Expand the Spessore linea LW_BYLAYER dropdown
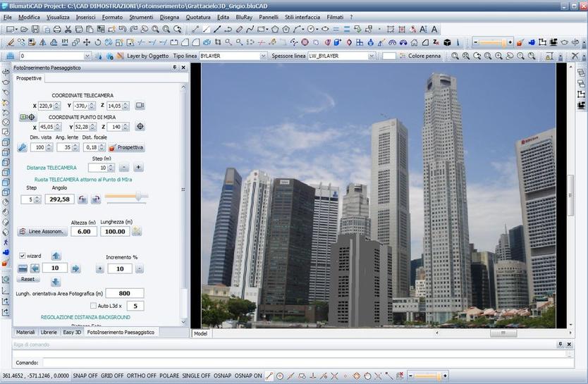The image size is (588, 384). point(372,56)
